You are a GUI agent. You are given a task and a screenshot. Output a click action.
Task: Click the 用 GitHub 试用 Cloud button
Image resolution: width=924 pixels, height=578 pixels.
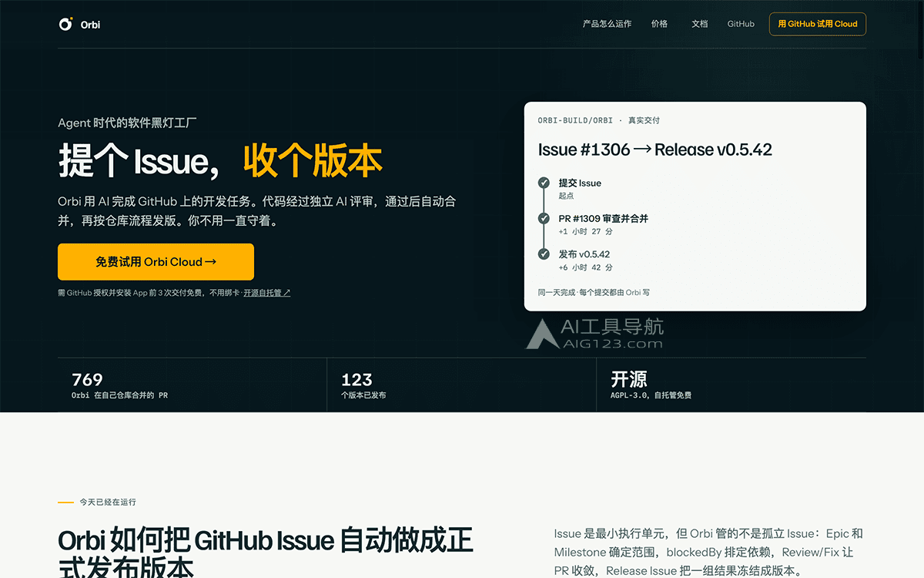pyautogui.click(x=817, y=24)
